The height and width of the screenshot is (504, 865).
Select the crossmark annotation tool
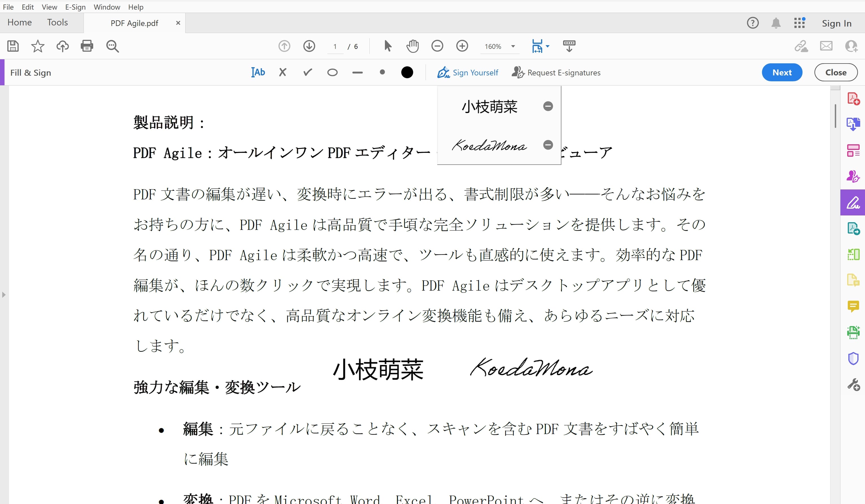pos(282,72)
